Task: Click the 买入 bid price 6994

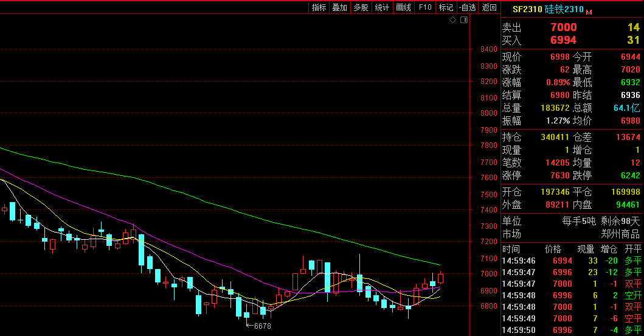Action: (x=563, y=40)
